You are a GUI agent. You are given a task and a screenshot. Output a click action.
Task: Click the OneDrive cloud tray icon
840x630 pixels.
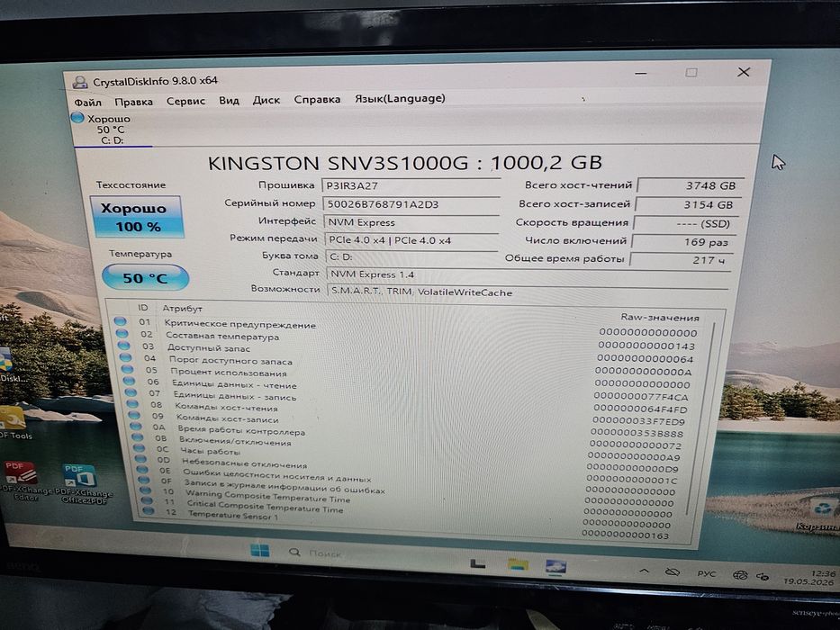pos(673,572)
